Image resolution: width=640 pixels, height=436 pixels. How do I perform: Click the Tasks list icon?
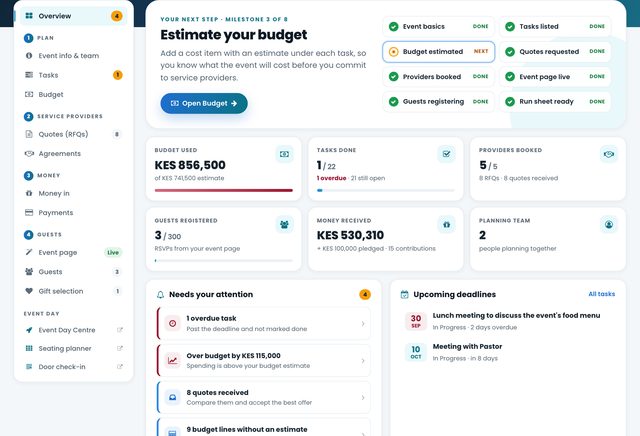(29, 75)
